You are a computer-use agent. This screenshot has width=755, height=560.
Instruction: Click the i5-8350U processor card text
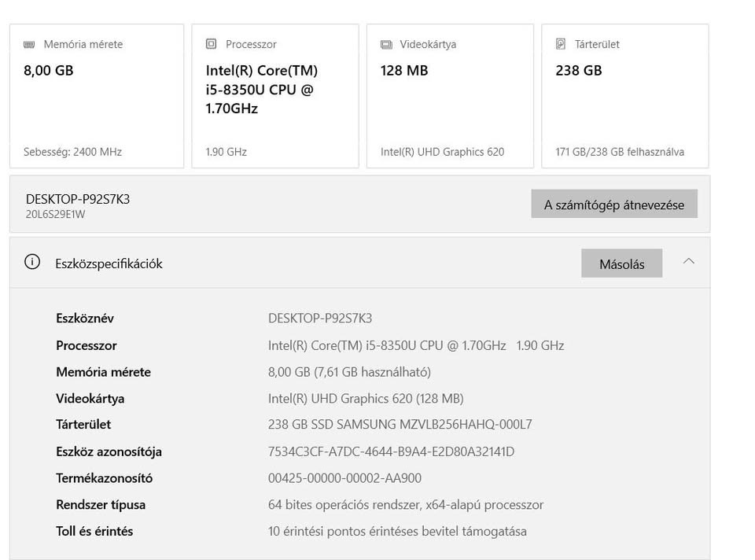[x=261, y=90]
